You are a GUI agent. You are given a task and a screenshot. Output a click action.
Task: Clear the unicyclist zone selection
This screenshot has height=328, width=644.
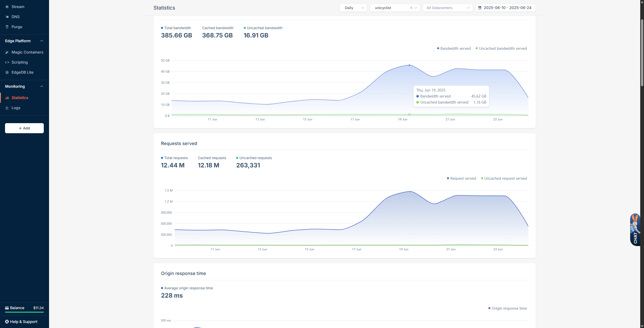(411, 8)
